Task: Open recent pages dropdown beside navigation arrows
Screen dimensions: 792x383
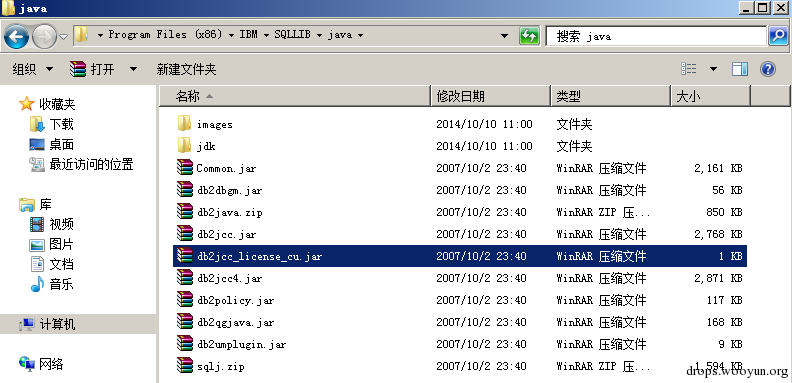Action: 64,36
